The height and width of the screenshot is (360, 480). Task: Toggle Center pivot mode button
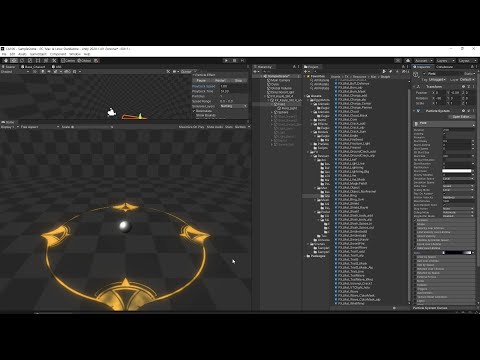[x=69, y=60]
